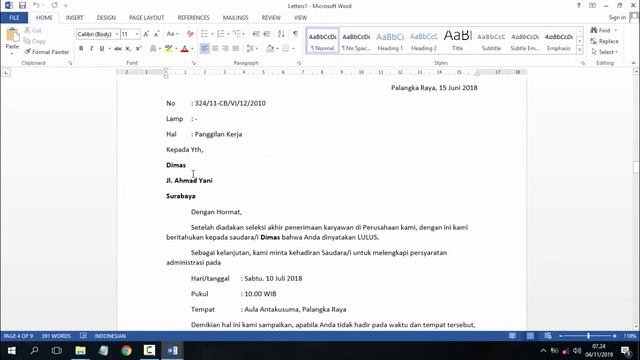Screen dimensions: 640x360
Task: Click the Redo icon in title bar
Action: [55, 6]
